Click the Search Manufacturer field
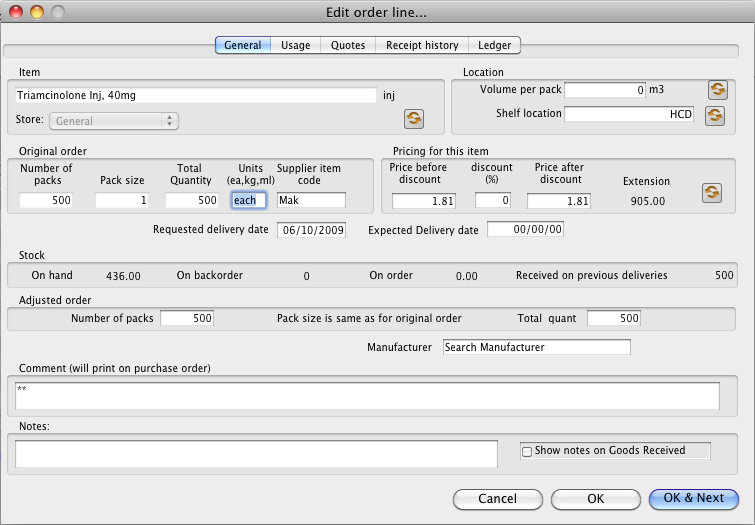Image resolution: width=755 pixels, height=525 pixels. click(x=536, y=347)
